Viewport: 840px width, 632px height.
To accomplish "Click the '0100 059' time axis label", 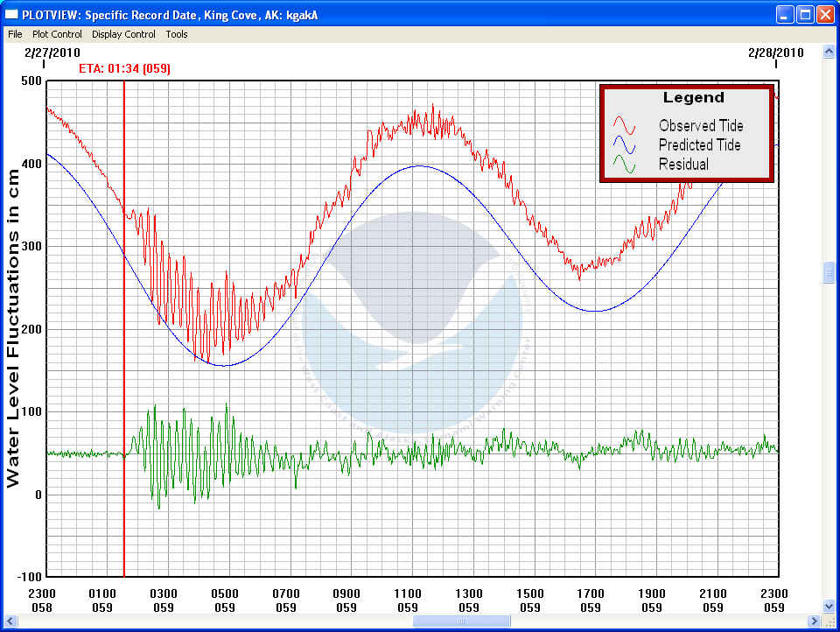I will [101, 600].
